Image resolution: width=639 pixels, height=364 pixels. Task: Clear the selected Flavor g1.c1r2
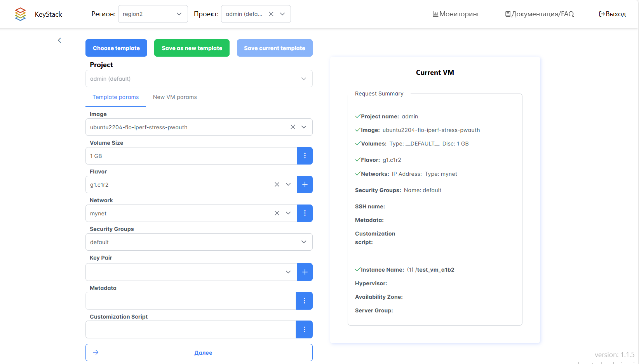pyautogui.click(x=277, y=185)
